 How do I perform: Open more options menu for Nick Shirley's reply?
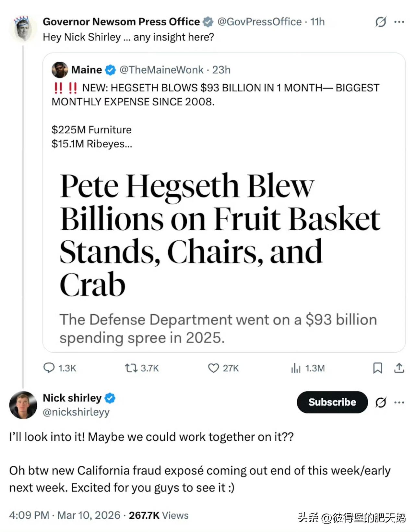click(399, 402)
